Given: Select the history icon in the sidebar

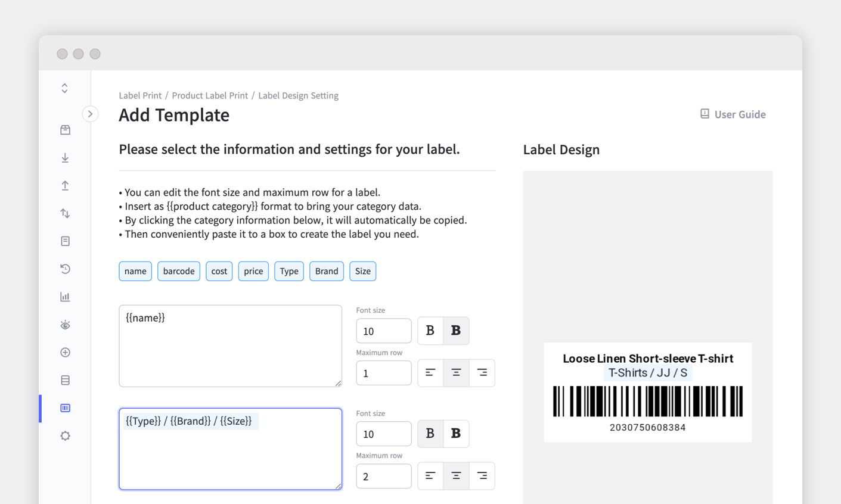Looking at the screenshot, I should [x=64, y=269].
